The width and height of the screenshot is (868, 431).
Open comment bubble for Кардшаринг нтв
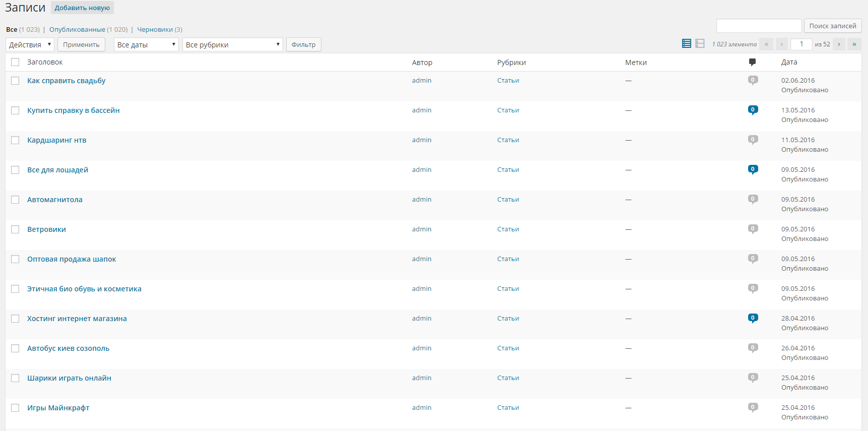[753, 140]
